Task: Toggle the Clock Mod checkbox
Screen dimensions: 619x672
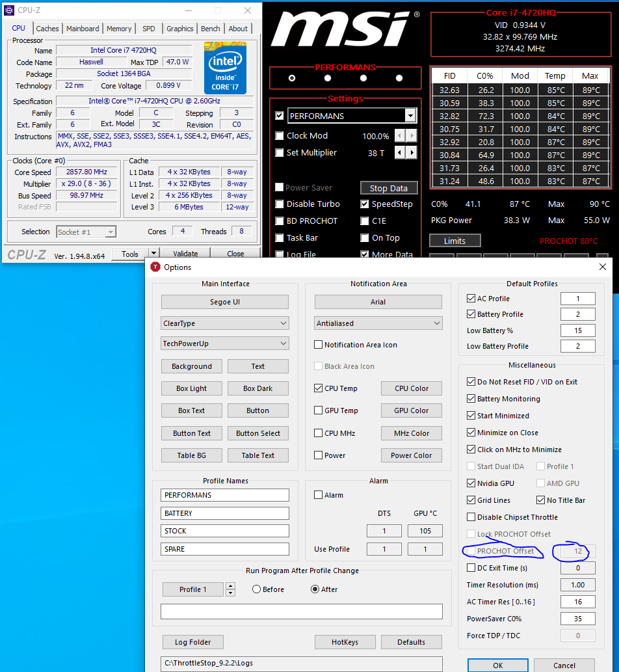Action: point(280,136)
